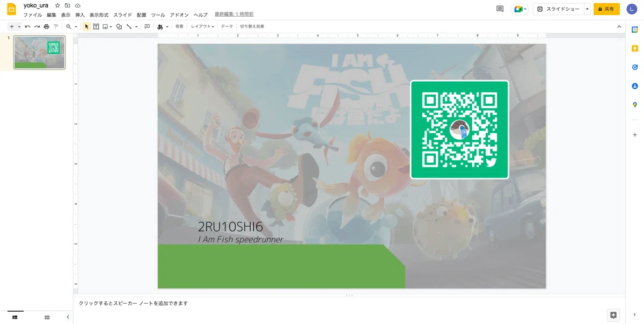Undo the last action
Image resolution: width=644 pixels, height=324 pixels.
click(x=27, y=26)
